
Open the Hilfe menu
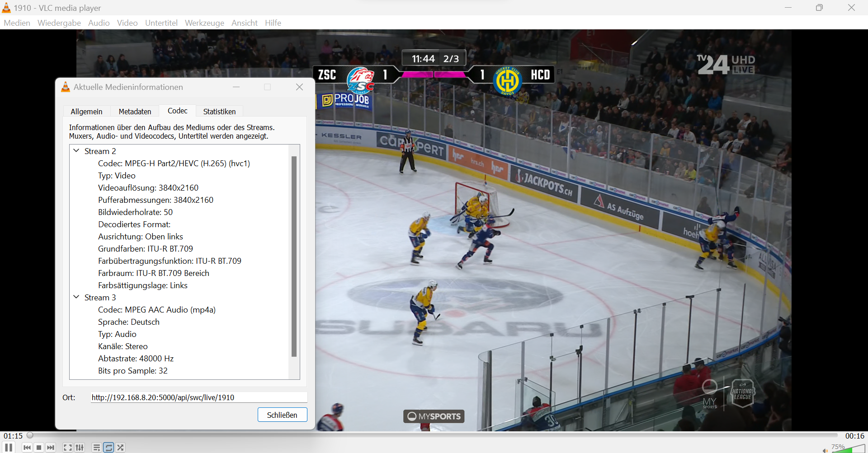[x=273, y=23]
